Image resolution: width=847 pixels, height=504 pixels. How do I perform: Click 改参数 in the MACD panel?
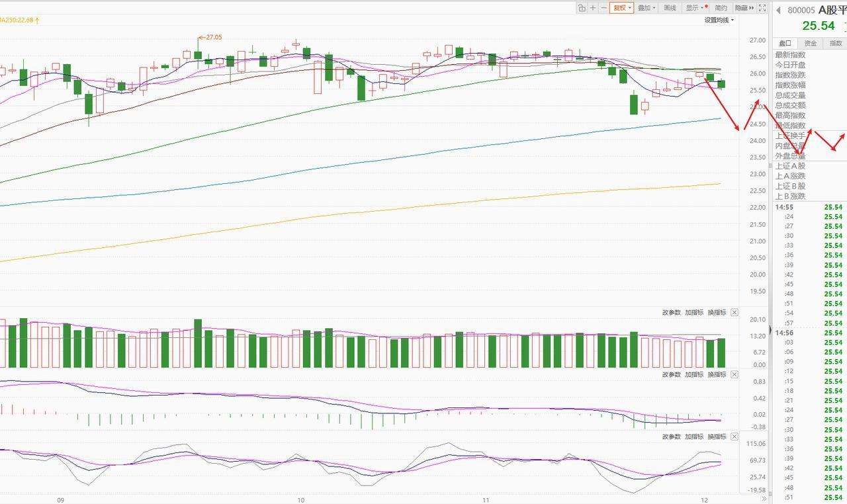671,374
